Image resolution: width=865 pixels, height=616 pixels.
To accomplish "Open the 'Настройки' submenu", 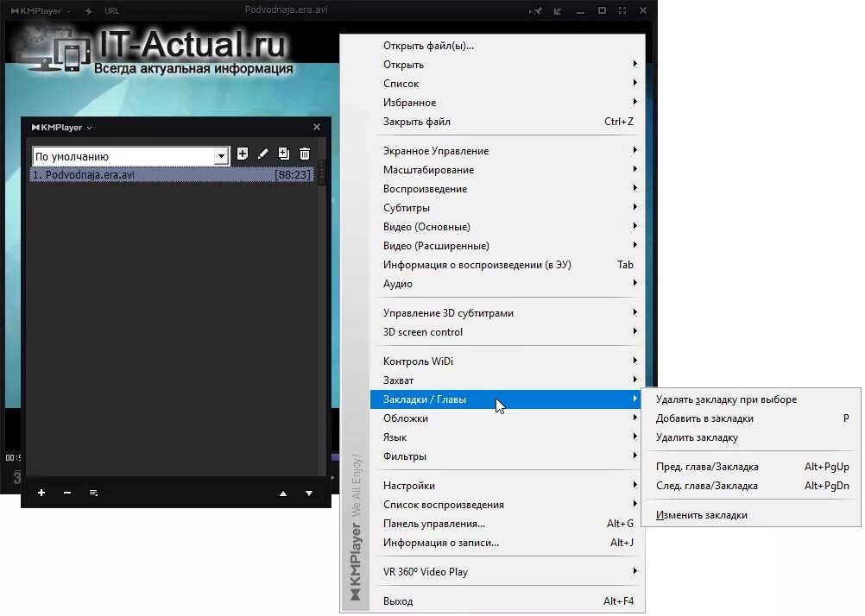I will point(505,486).
